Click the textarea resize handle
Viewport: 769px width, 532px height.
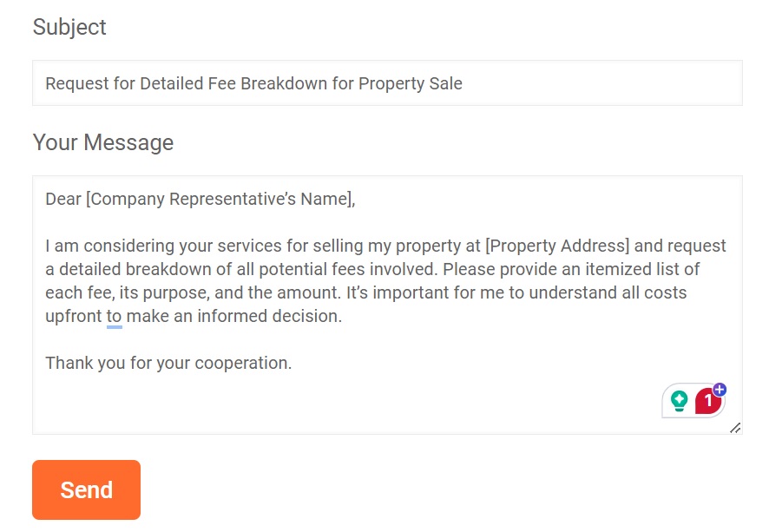[736, 428]
